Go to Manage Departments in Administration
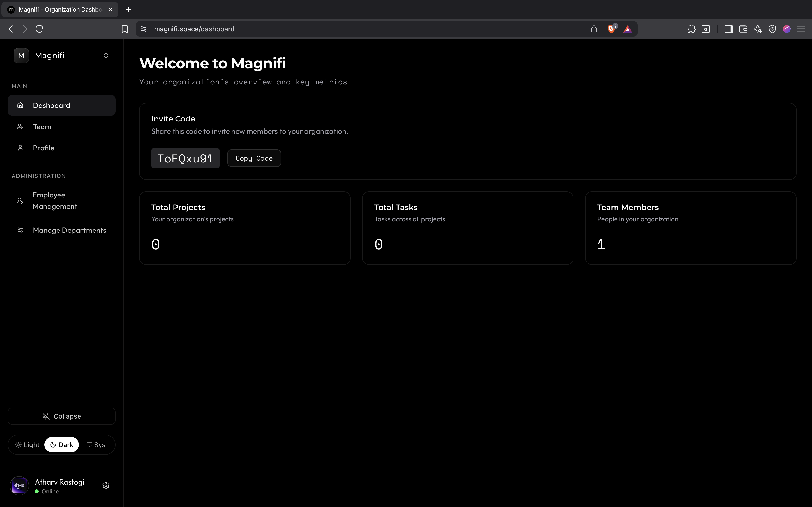812x507 pixels. (69, 230)
